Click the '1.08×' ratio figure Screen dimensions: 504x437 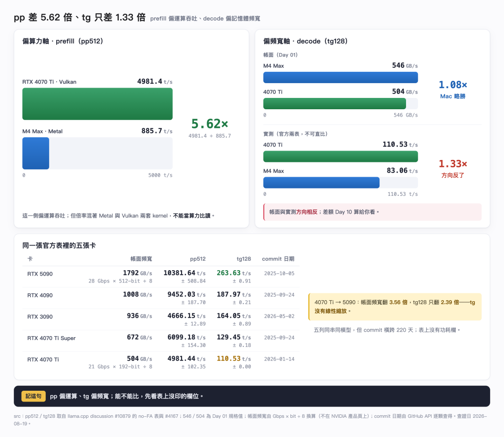(x=453, y=85)
